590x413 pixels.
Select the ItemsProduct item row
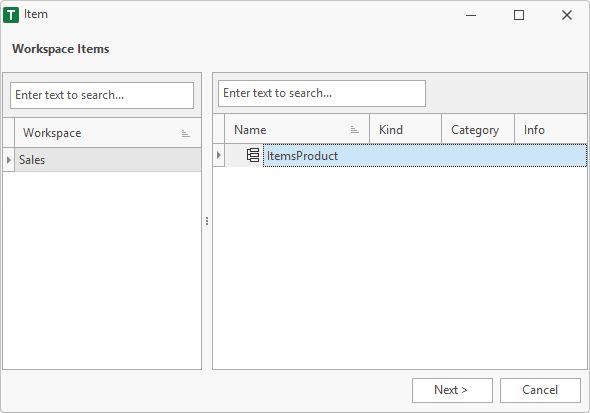424,155
